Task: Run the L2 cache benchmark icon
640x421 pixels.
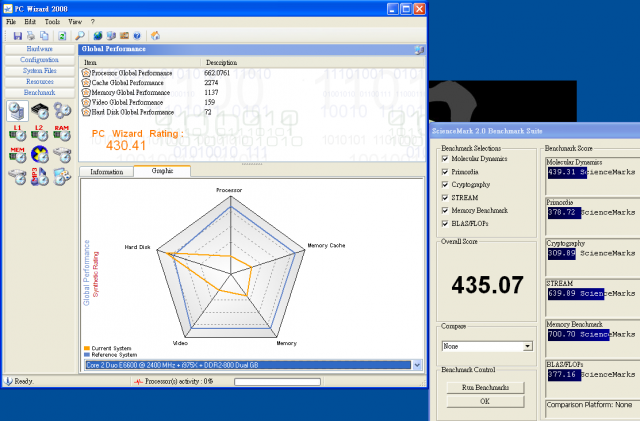Action: point(40,133)
